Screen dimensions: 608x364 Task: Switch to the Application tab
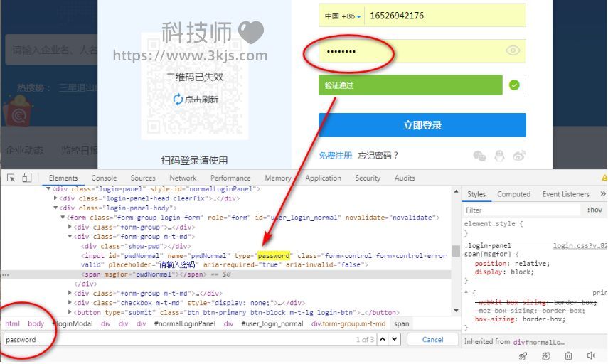323,178
